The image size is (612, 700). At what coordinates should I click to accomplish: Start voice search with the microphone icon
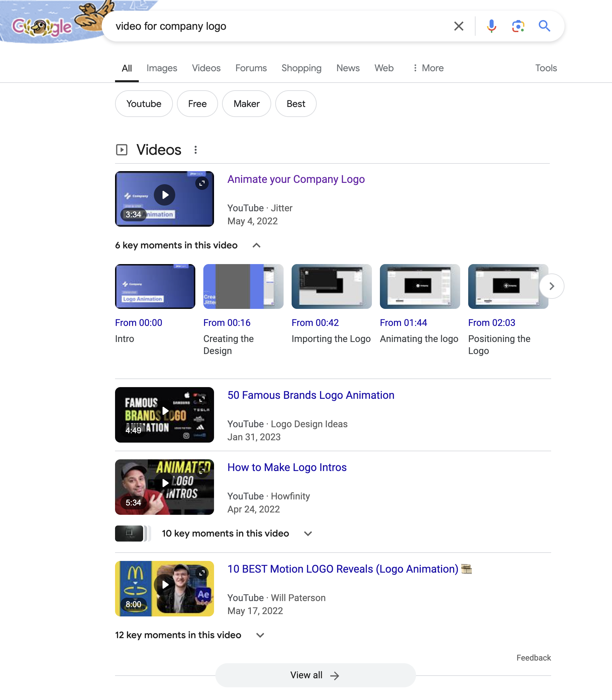[x=492, y=26]
